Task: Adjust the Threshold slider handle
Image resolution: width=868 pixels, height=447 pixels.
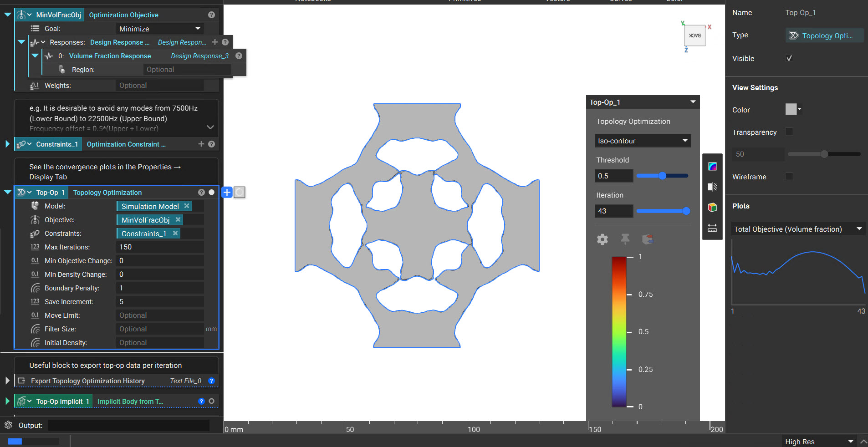Action: (x=663, y=176)
